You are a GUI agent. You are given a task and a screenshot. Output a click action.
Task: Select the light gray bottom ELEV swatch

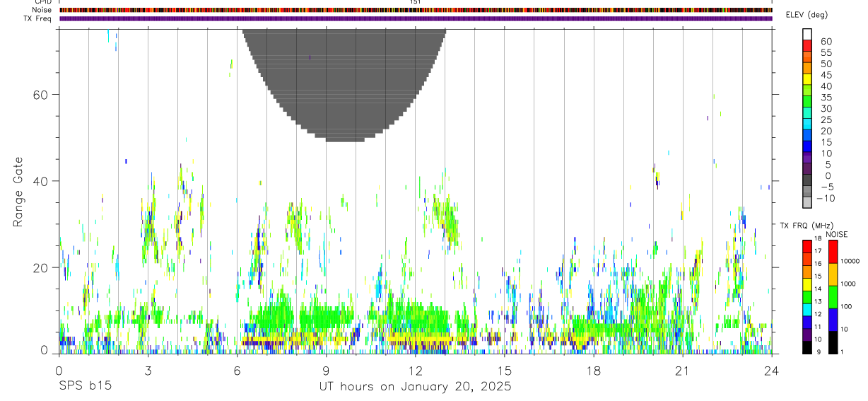pos(807,202)
